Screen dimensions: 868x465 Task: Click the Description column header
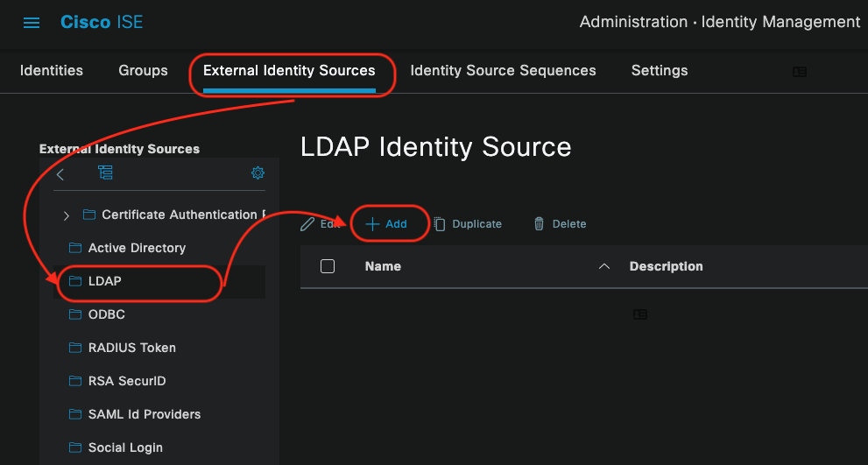[666, 266]
